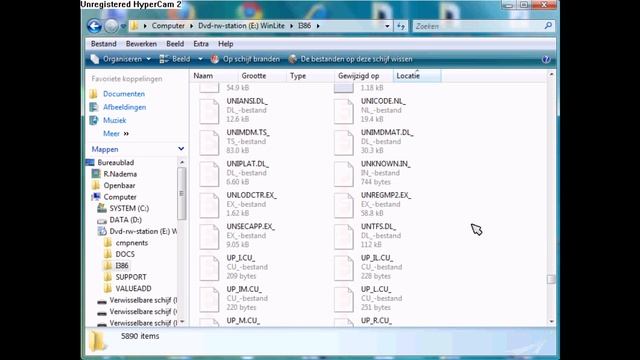
Task: Select Dvd-rw-station (E:) WinLite in breadcrumb
Action: [x=241, y=26]
